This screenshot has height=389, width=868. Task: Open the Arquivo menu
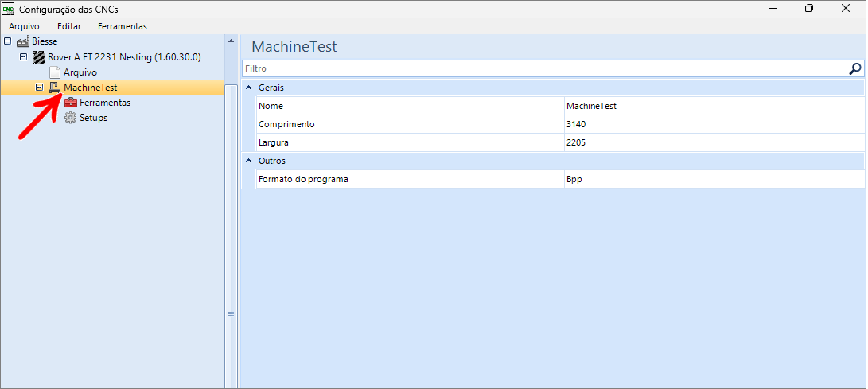pyautogui.click(x=24, y=26)
